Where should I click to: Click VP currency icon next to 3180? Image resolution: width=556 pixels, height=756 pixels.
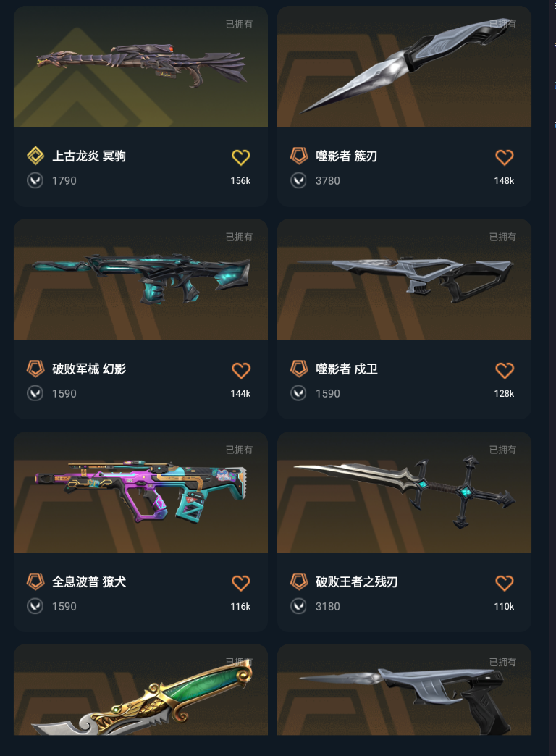[x=298, y=606]
